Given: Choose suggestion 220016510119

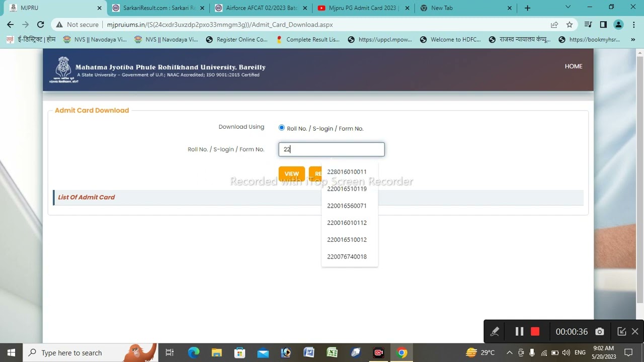Looking at the screenshot, I should point(347,189).
